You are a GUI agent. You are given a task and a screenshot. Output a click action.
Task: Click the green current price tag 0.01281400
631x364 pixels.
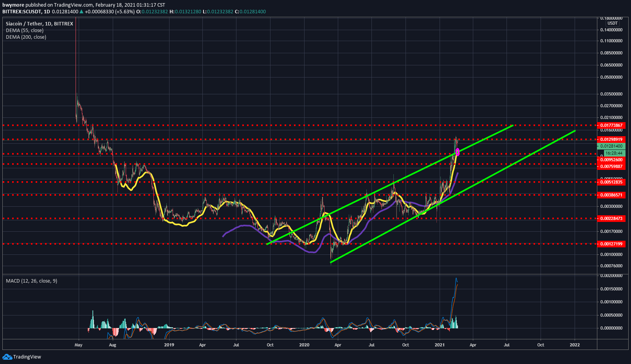coord(611,146)
